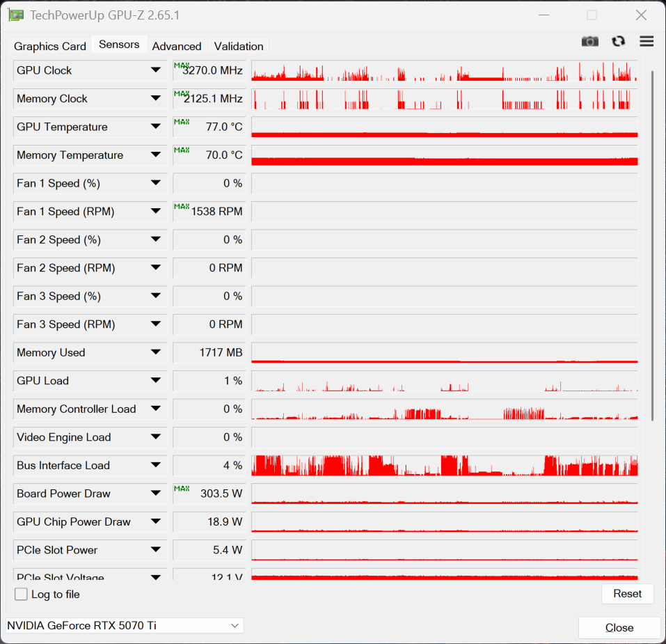The width and height of the screenshot is (666, 644).
Task: Click the 3270.0 MHz GPU Clock value
Action: point(209,70)
